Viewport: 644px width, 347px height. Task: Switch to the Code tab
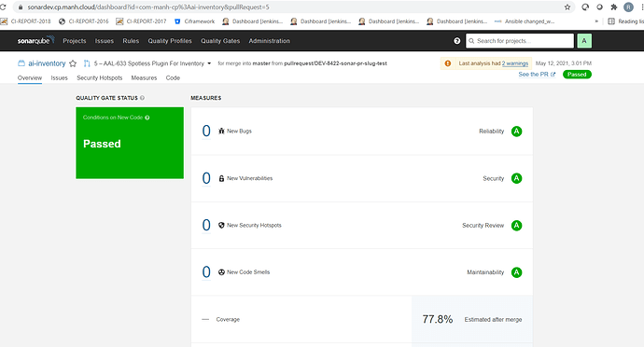pos(173,77)
